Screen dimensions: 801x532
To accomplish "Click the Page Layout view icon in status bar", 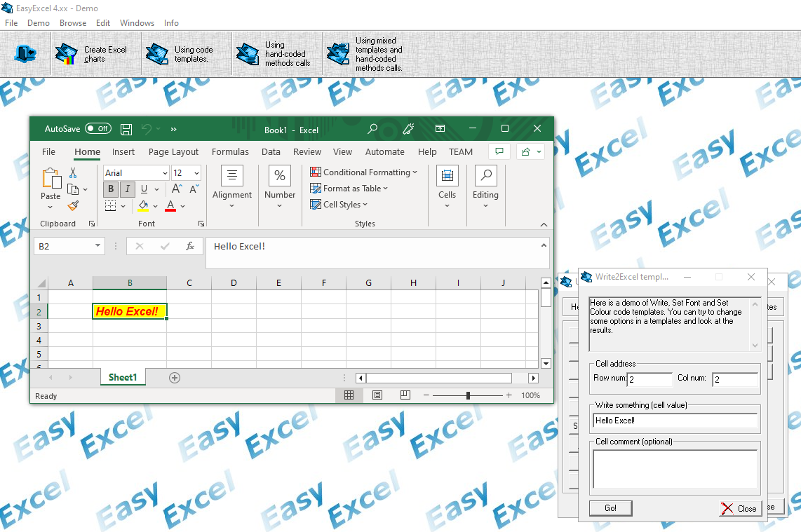I will click(377, 395).
